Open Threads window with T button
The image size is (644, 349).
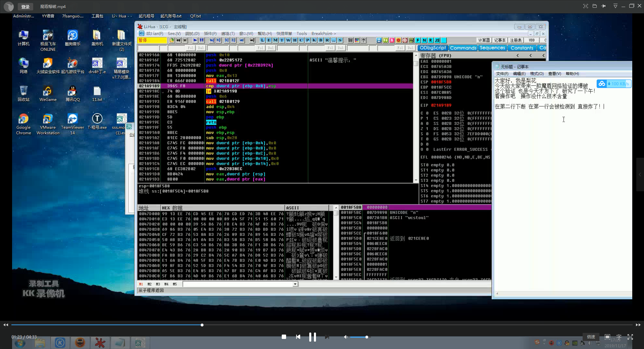tap(282, 40)
